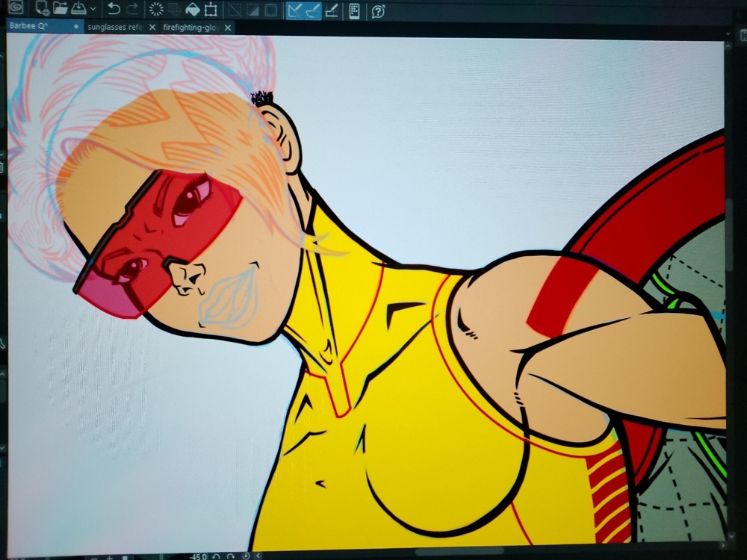Viewport: 747px width, 560px height.
Task: Expand the save options dropdown arrow
Action: 93,10
